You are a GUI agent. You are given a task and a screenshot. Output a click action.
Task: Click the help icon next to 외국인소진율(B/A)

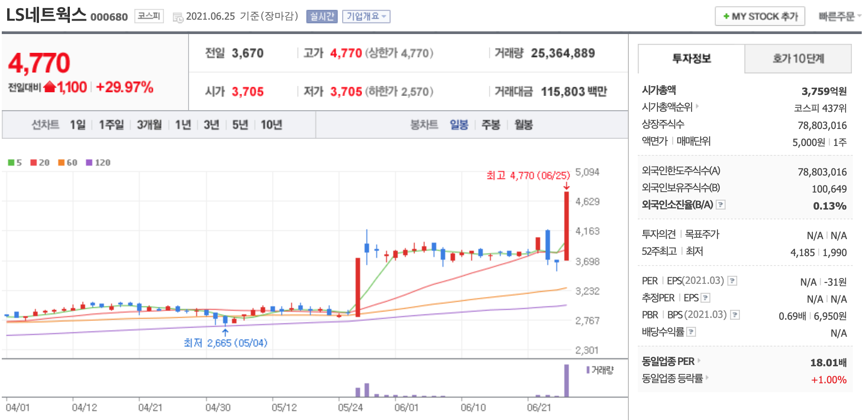tap(721, 205)
